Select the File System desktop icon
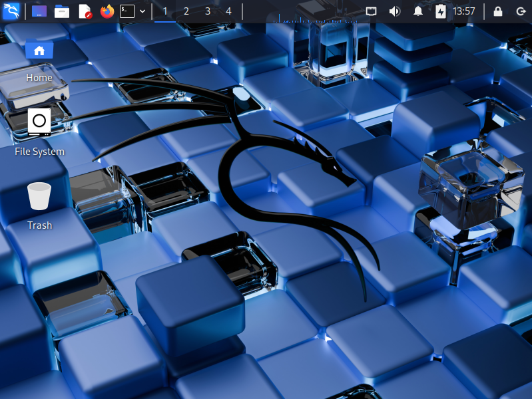Screen dimensions: 532x399 click(x=39, y=122)
